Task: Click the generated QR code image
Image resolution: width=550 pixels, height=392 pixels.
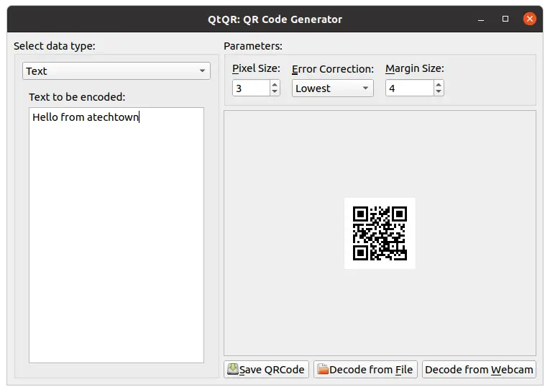Action: click(380, 233)
